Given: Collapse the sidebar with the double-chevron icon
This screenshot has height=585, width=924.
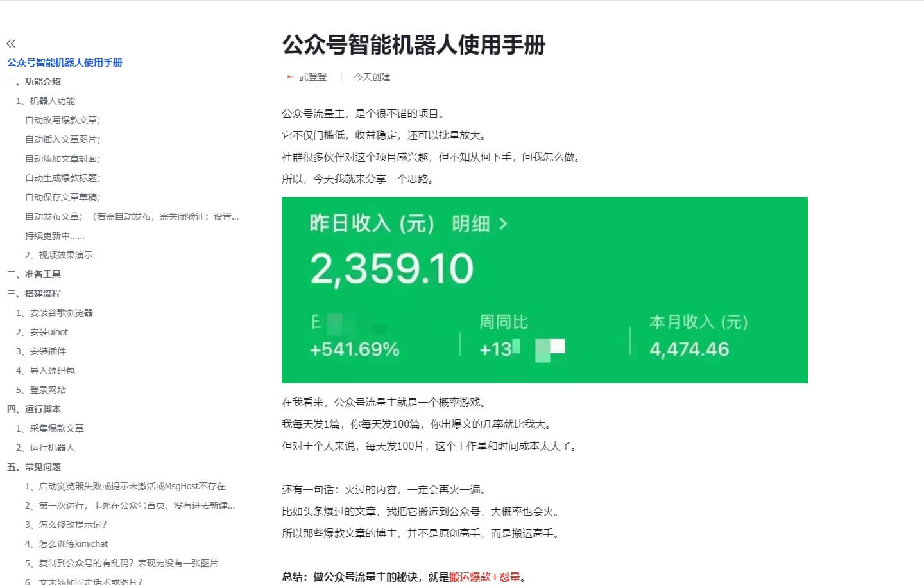Looking at the screenshot, I should click(x=10, y=43).
